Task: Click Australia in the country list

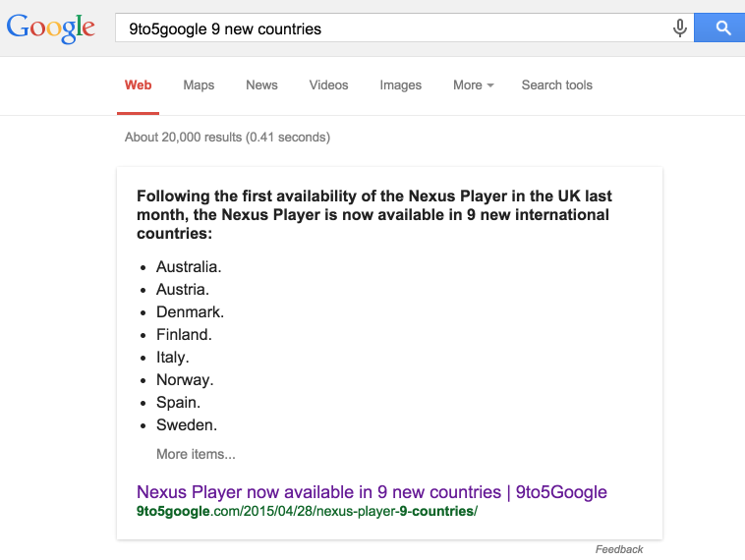Action: coord(189,267)
